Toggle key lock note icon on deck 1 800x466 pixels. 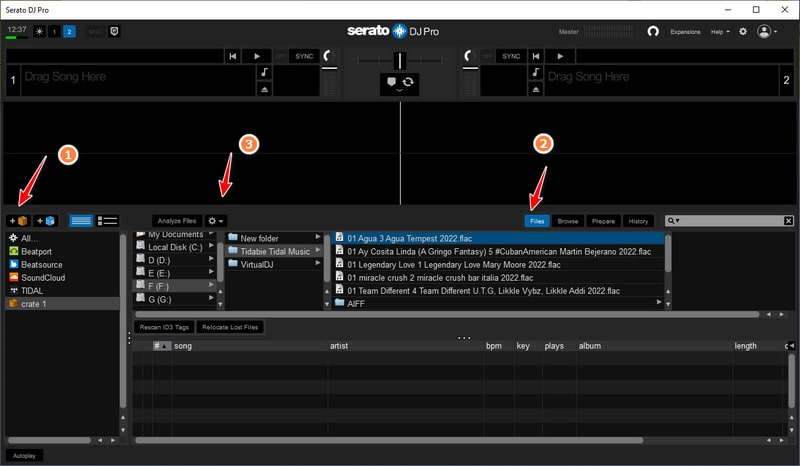pos(264,72)
